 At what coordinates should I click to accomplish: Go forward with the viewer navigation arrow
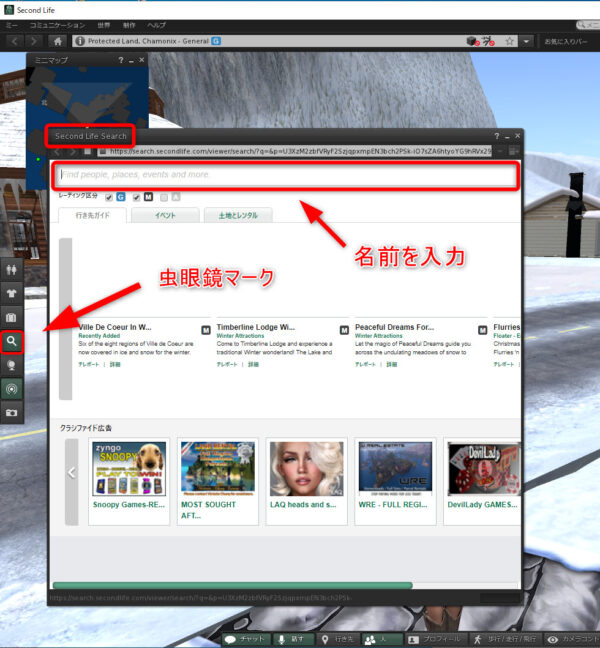pos(33,41)
